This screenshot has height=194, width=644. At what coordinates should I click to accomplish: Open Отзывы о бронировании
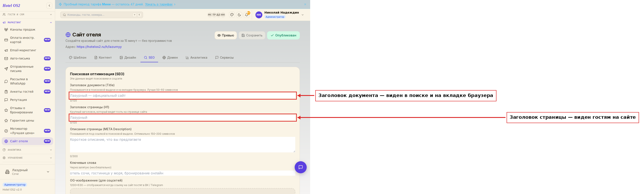pyautogui.click(x=28, y=110)
